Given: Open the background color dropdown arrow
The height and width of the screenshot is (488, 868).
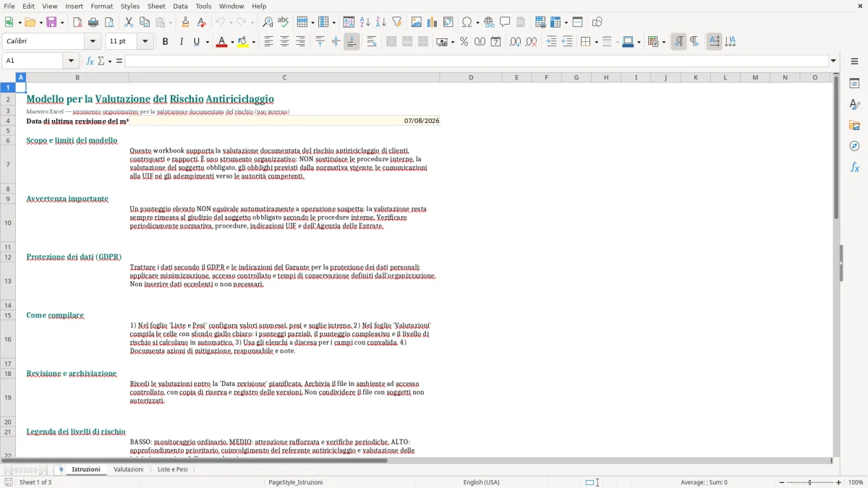Looking at the screenshot, I should (253, 42).
